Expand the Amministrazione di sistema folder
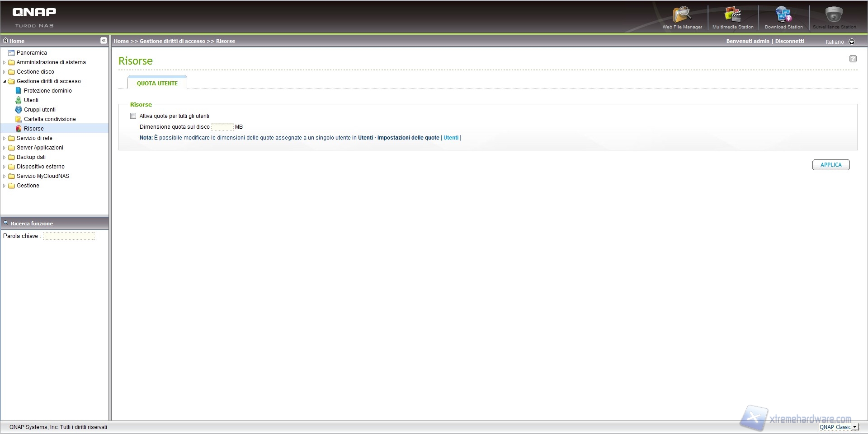 coord(5,62)
